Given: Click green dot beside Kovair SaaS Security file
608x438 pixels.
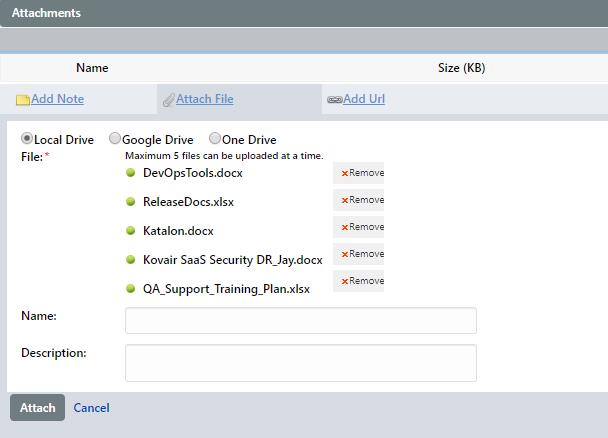Looking at the screenshot, I should pyautogui.click(x=130, y=259).
